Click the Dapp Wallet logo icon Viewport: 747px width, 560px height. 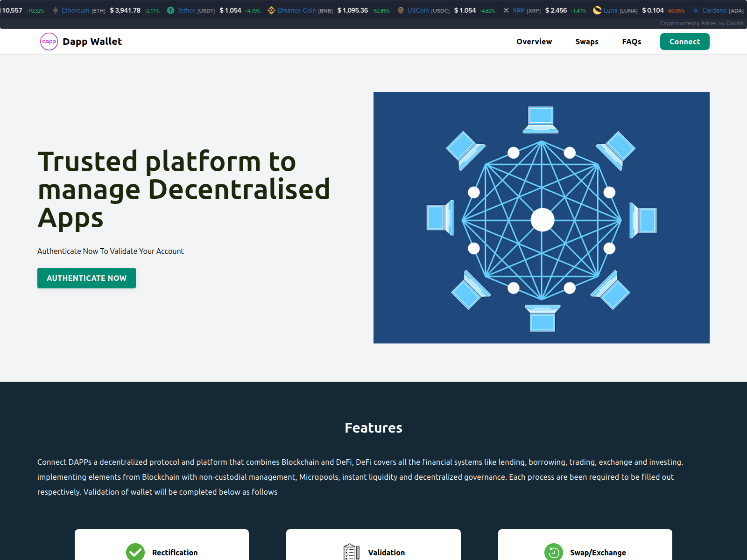[x=49, y=42]
